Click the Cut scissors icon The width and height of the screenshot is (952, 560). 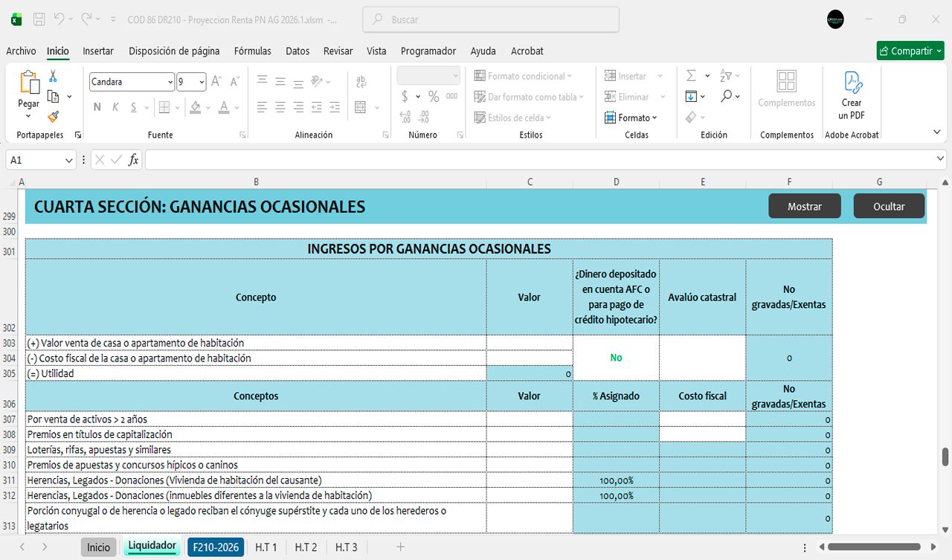coord(53,76)
